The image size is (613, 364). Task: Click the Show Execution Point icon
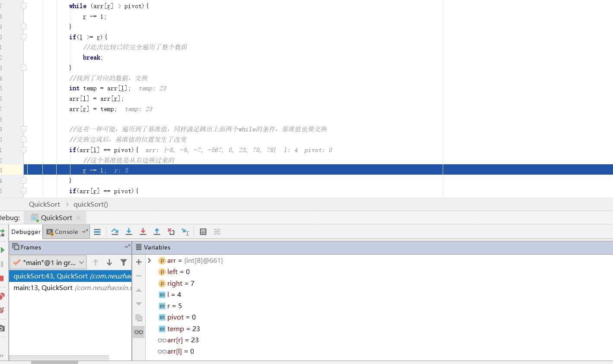coord(97,232)
